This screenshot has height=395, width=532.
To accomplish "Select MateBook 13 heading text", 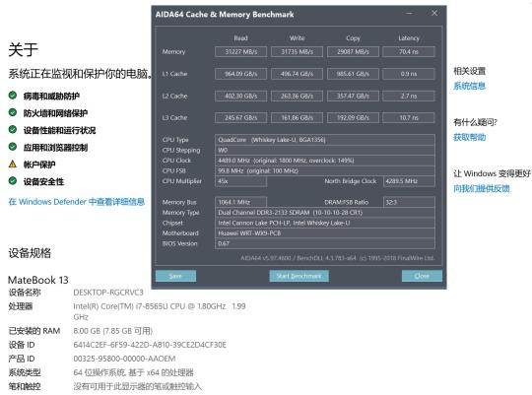I will (x=38, y=280).
